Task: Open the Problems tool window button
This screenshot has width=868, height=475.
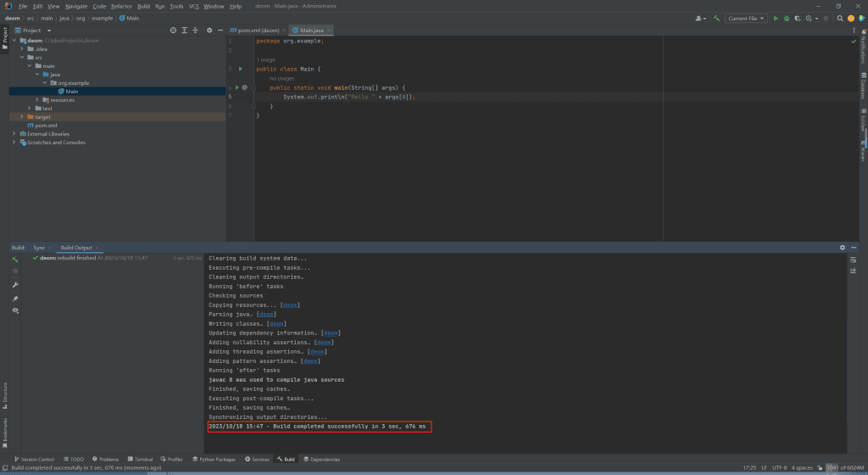Action: [107, 459]
